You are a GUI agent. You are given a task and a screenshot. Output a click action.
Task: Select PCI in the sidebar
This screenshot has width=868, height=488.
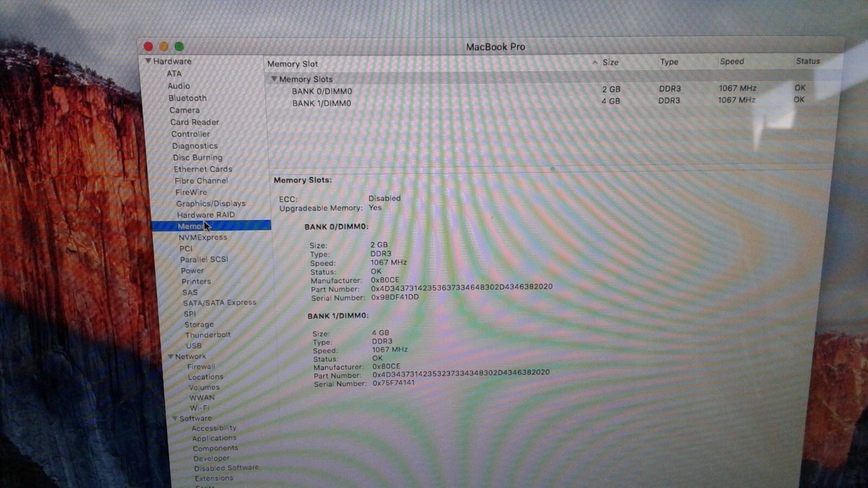[x=186, y=248]
